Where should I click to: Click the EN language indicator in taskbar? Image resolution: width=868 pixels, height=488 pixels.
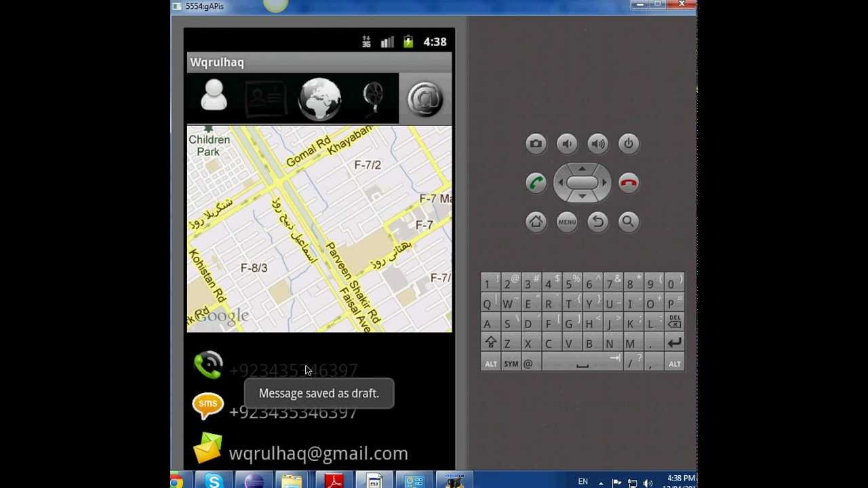pos(583,482)
